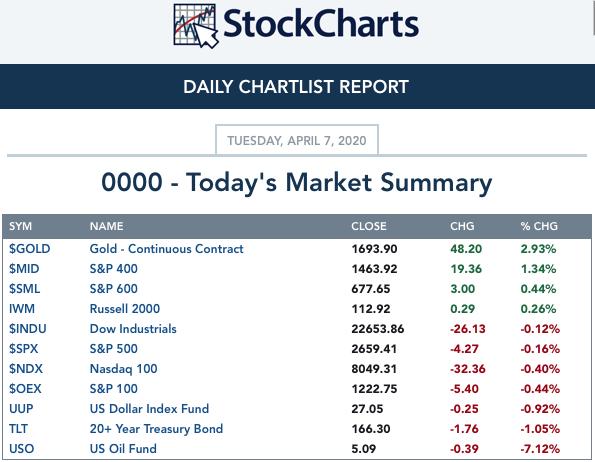Open the $OEX symbol link
This screenshot has width=595, height=462.
tap(25, 389)
